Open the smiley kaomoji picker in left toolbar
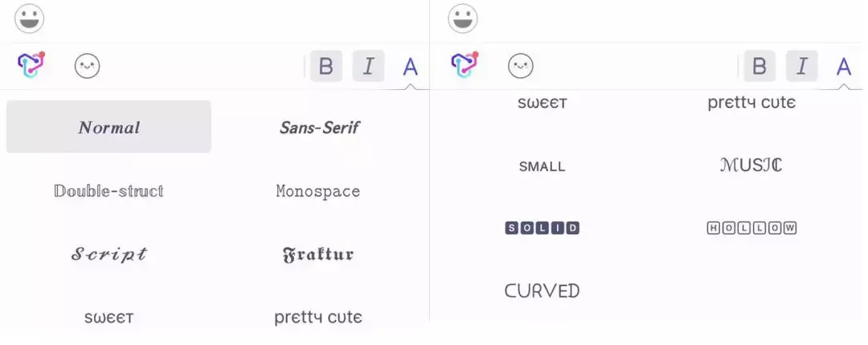This screenshot has height=345, width=868. (88, 66)
